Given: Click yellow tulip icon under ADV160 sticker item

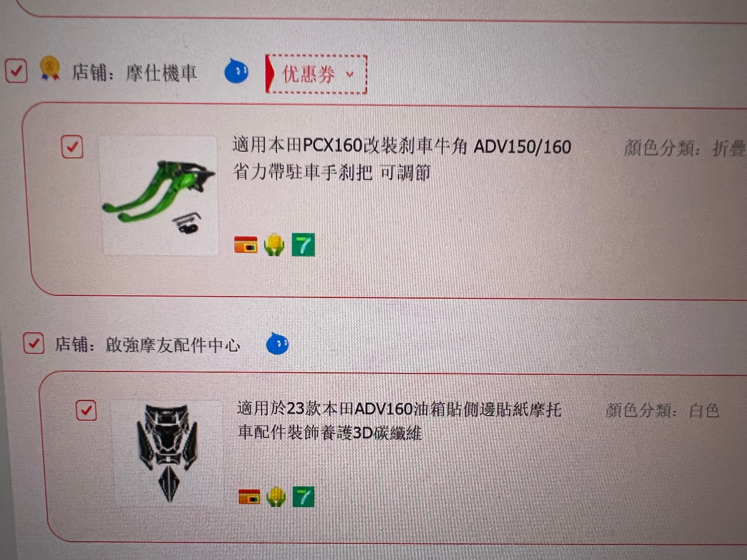Looking at the screenshot, I should (x=276, y=496).
